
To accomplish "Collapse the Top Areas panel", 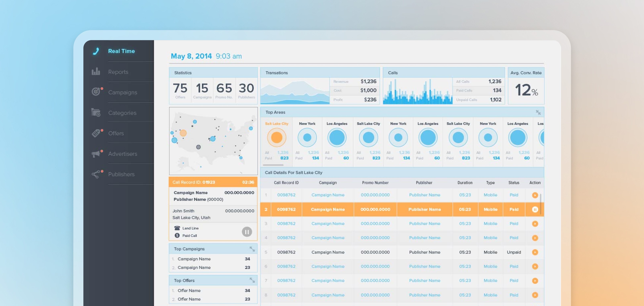I will click(x=538, y=113).
